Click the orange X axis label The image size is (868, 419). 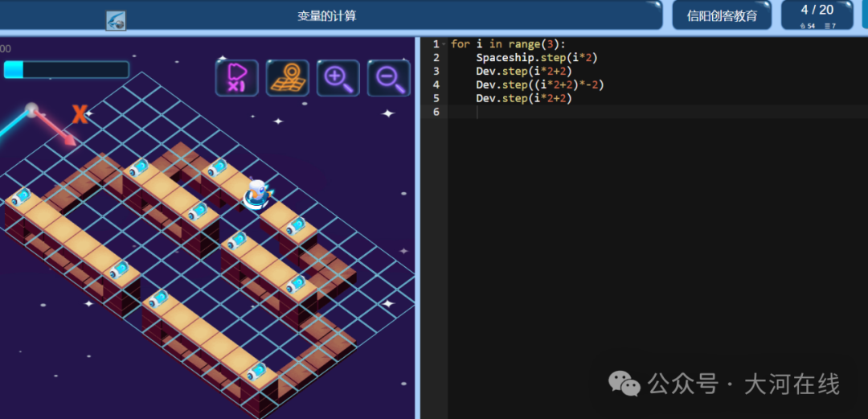pyautogui.click(x=80, y=114)
